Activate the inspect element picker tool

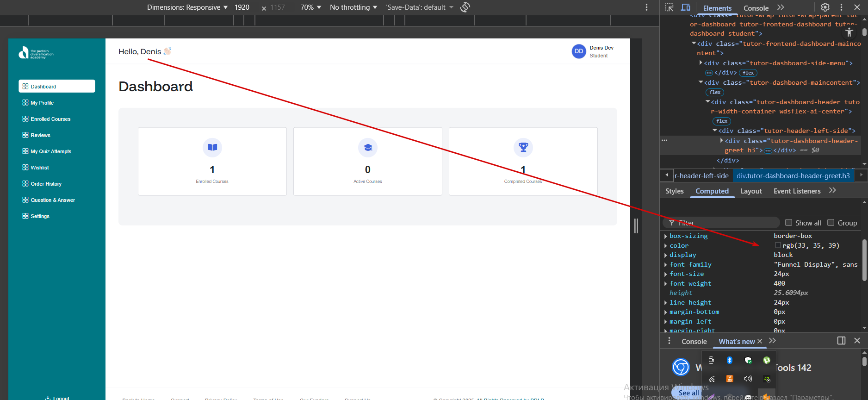(x=669, y=7)
